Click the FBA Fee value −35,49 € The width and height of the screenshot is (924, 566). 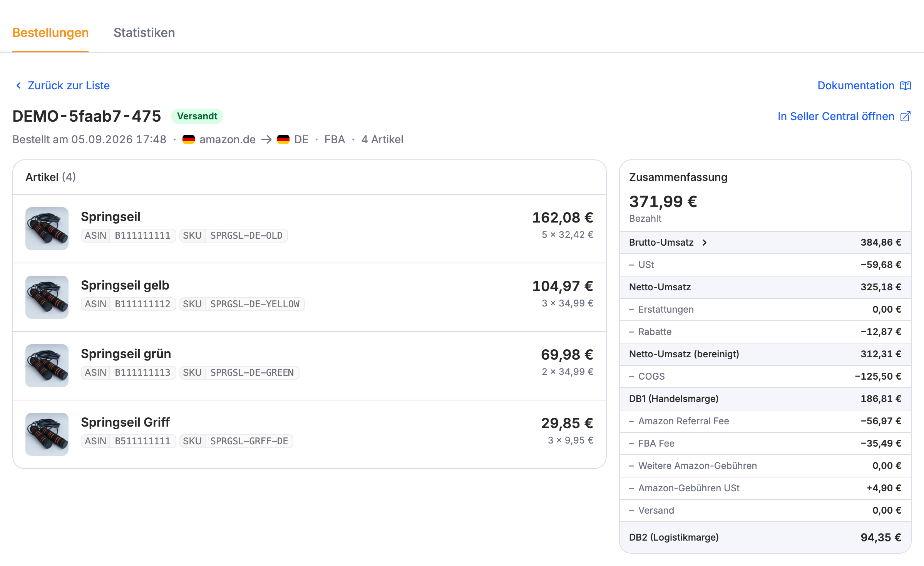(x=881, y=443)
